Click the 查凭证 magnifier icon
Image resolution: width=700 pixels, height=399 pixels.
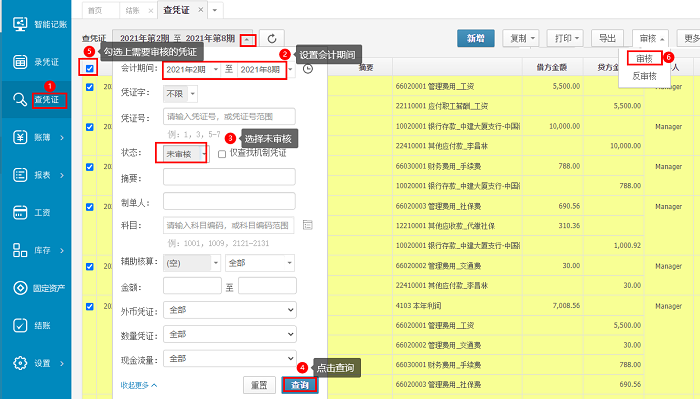click(x=20, y=99)
